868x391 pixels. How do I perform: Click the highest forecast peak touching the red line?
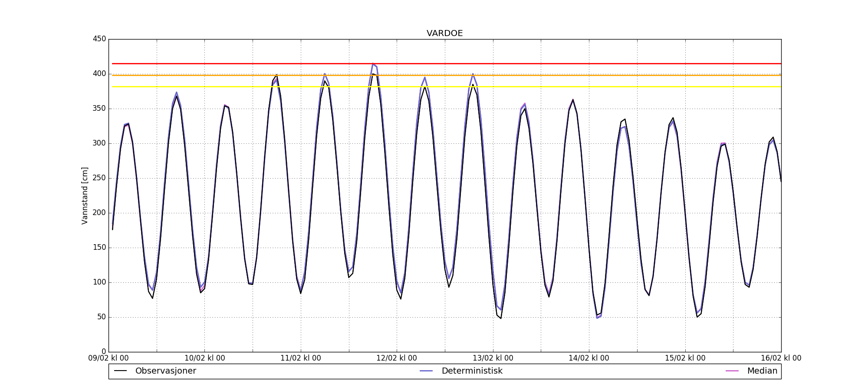click(x=373, y=64)
